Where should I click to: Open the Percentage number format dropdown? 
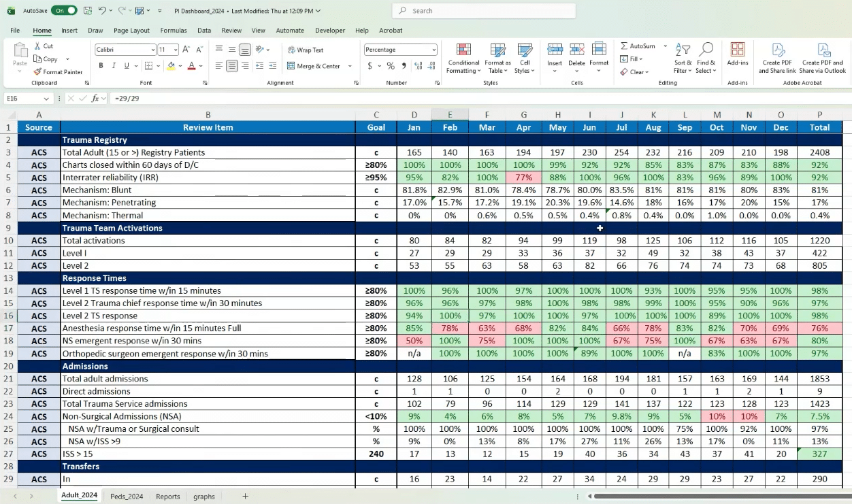tap(434, 50)
